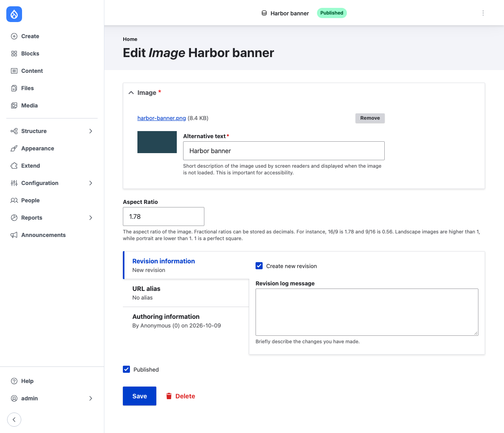Open Extend puzzle piece icon
This screenshot has width=504, height=433.
[x=14, y=166]
